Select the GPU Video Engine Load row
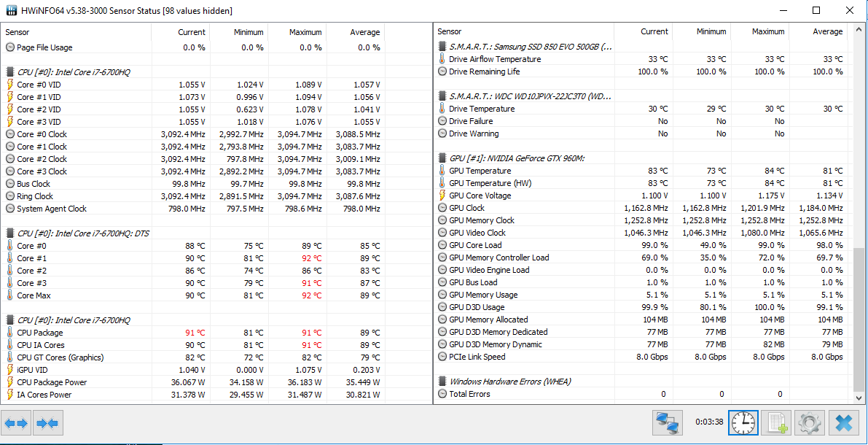This screenshot has height=445, width=868. coord(644,270)
